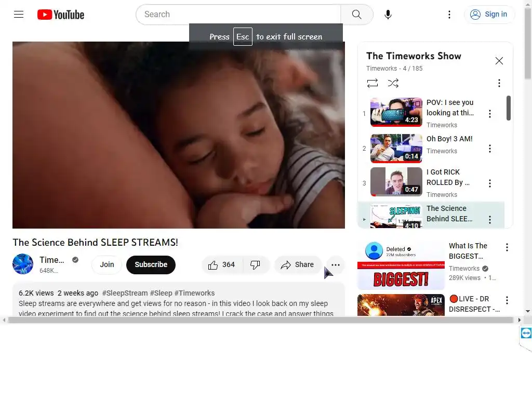Click horizontal scrollbar left arrow

click(4, 320)
